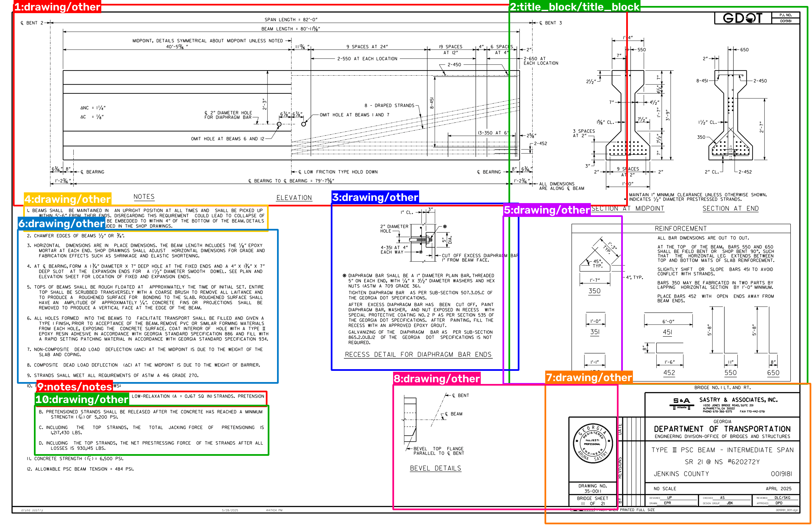Select note 8 on composite dead load deflection
This screenshot has width=812, height=525.
click(144, 365)
